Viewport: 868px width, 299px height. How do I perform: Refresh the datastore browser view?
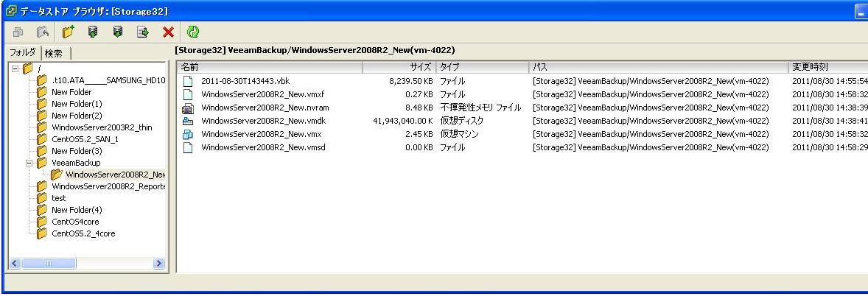click(192, 32)
